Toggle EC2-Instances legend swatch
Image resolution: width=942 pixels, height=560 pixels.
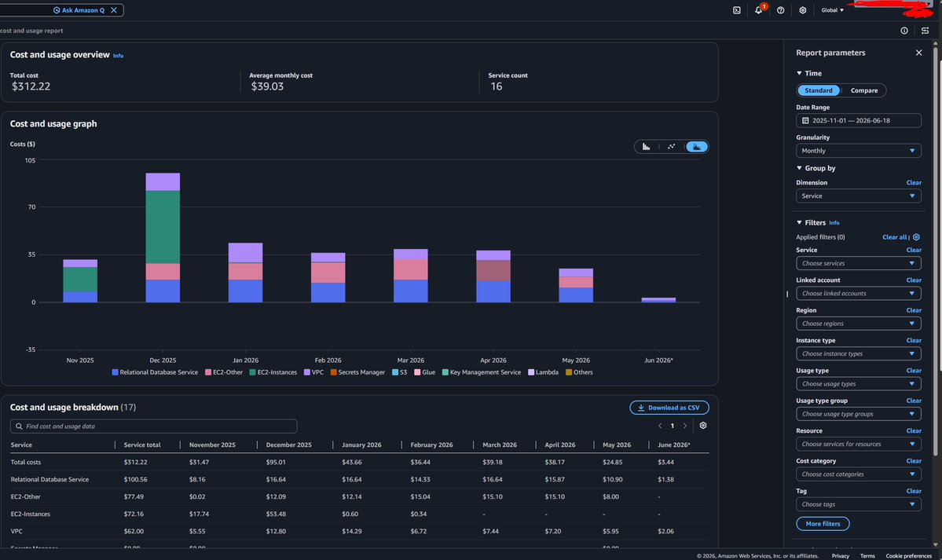coord(252,372)
